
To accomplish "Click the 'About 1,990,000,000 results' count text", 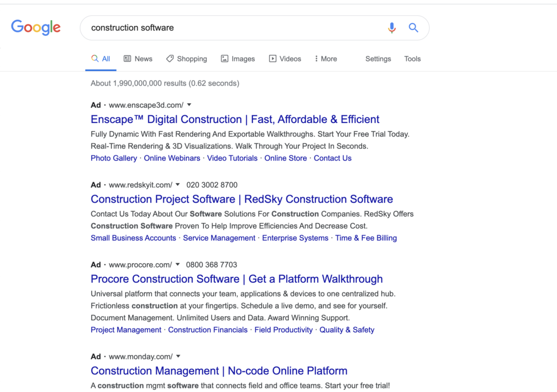I will [x=165, y=83].
